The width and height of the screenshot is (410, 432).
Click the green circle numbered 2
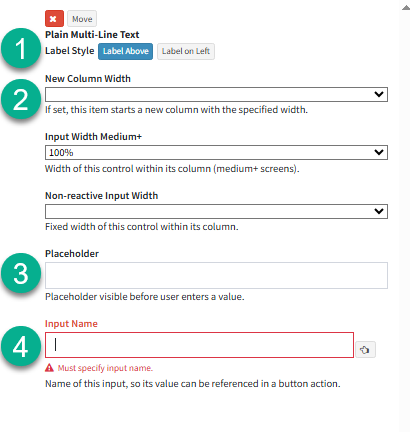pyautogui.click(x=21, y=99)
